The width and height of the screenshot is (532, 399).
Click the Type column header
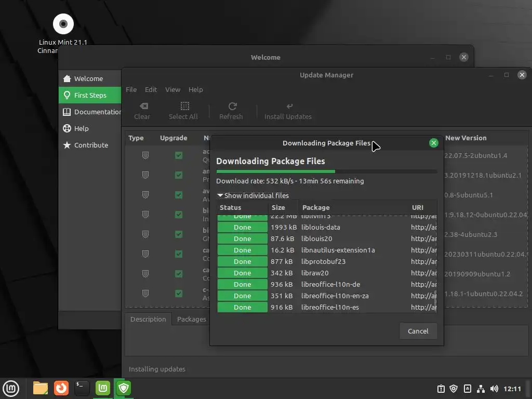coord(136,138)
